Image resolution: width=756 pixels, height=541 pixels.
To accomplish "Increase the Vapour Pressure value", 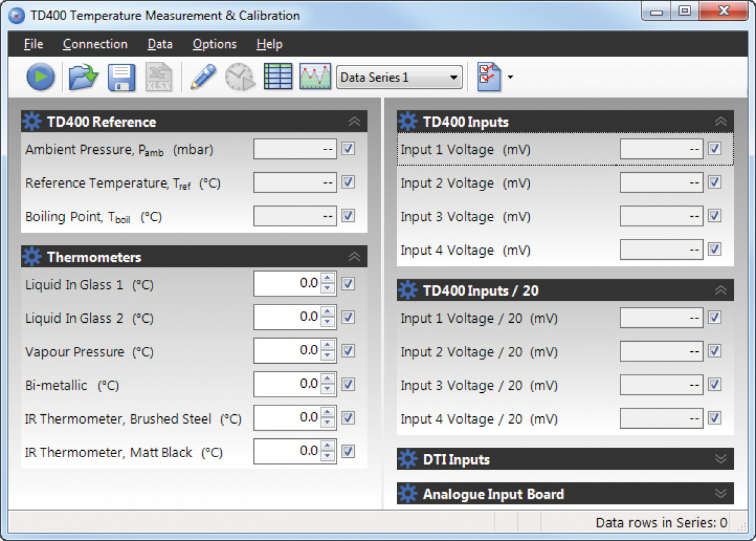I will 328,345.
